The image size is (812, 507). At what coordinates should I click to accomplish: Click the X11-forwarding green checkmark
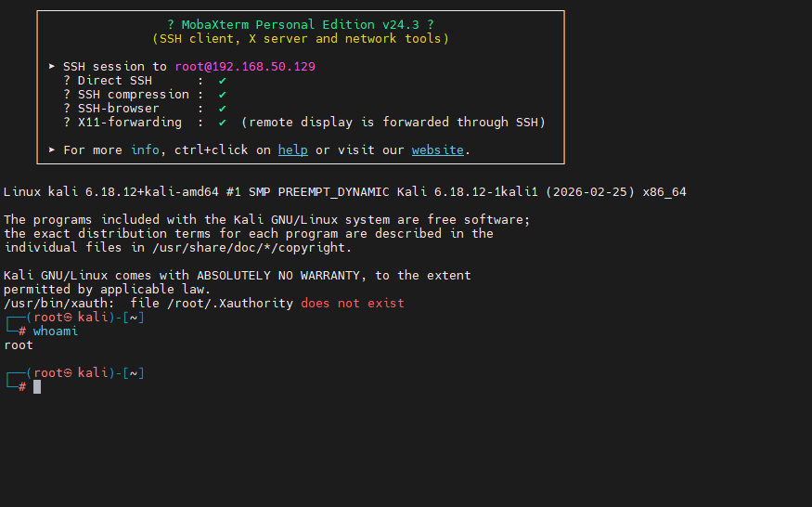223,122
